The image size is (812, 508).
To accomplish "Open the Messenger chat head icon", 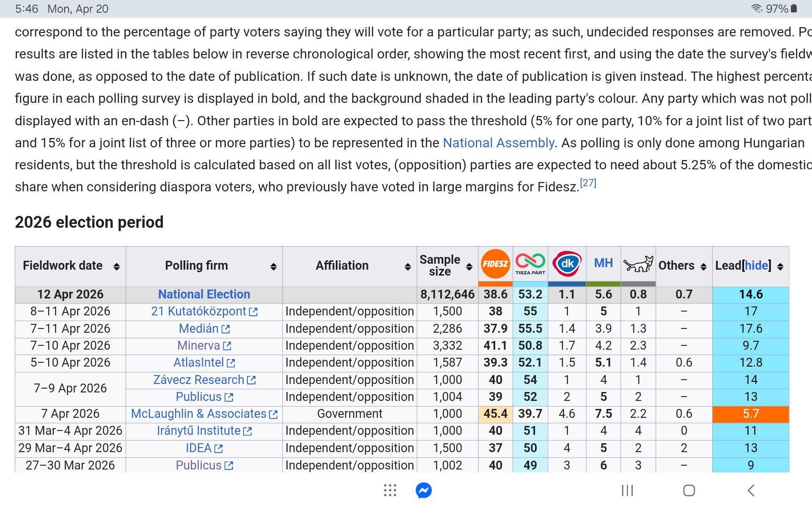I will [x=423, y=491].
